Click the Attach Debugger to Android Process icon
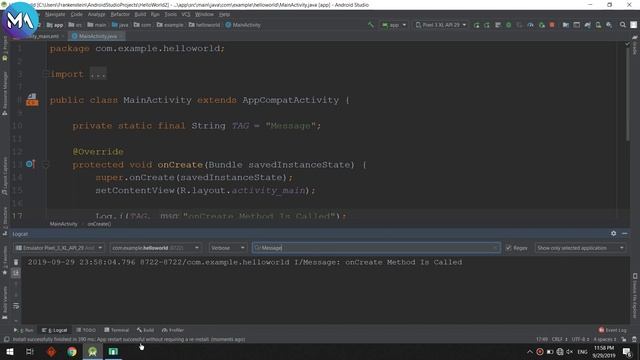Image resolution: width=640 pixels, height=360 pixels. tap(542, 25)
